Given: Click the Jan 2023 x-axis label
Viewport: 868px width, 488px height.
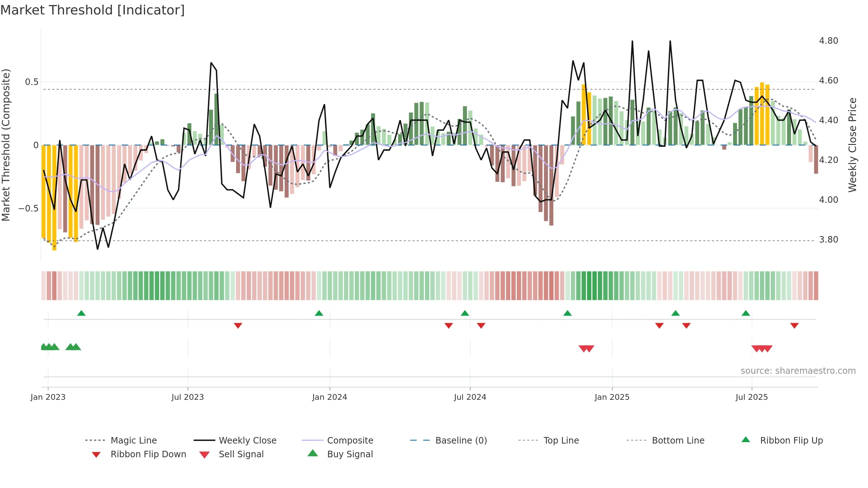Looking at the screenshot, I should [x=48, y=397].
